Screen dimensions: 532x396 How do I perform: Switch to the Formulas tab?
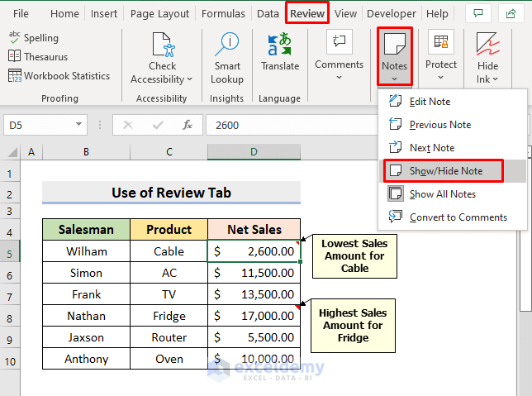coord(224,14)
